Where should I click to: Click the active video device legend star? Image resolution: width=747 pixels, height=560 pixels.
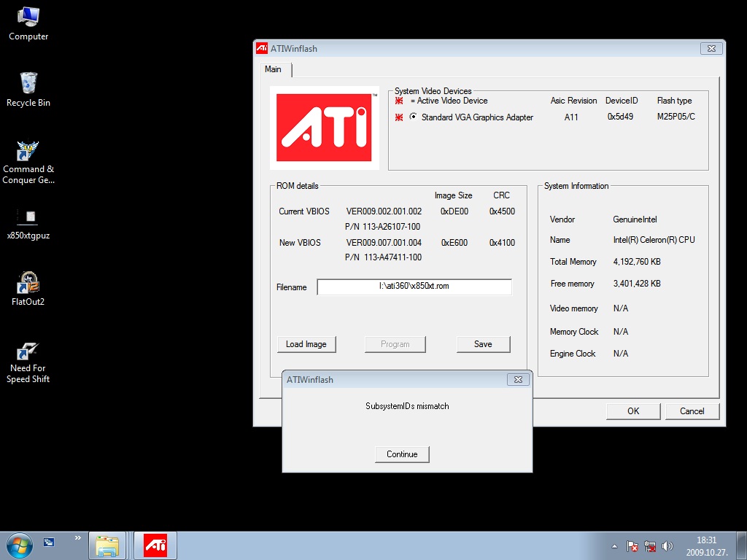pos(399,101)
